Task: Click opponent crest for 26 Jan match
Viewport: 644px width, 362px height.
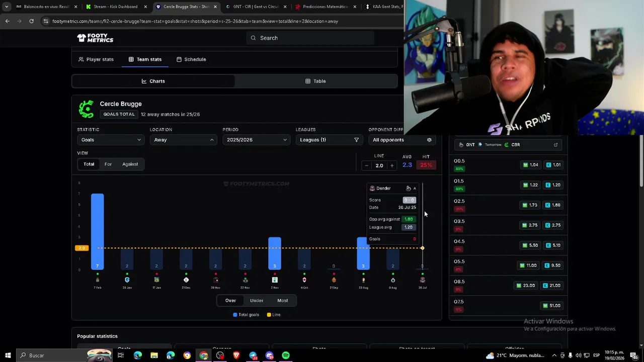Action: coord(127,280)
